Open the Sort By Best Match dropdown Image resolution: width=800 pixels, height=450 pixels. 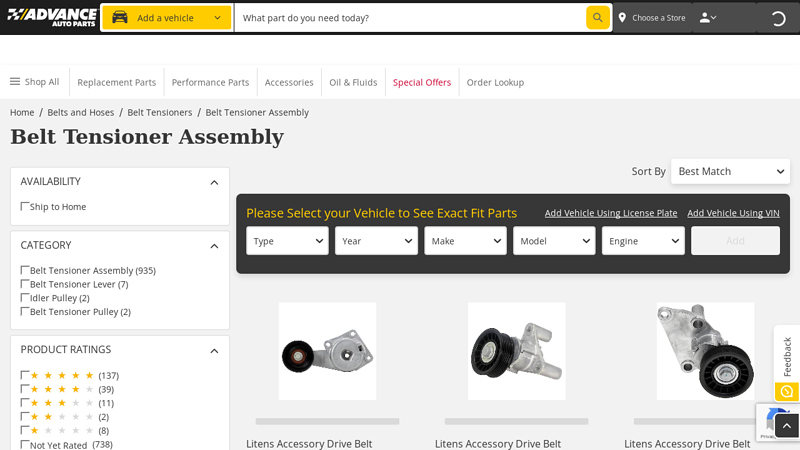[730, 171]
